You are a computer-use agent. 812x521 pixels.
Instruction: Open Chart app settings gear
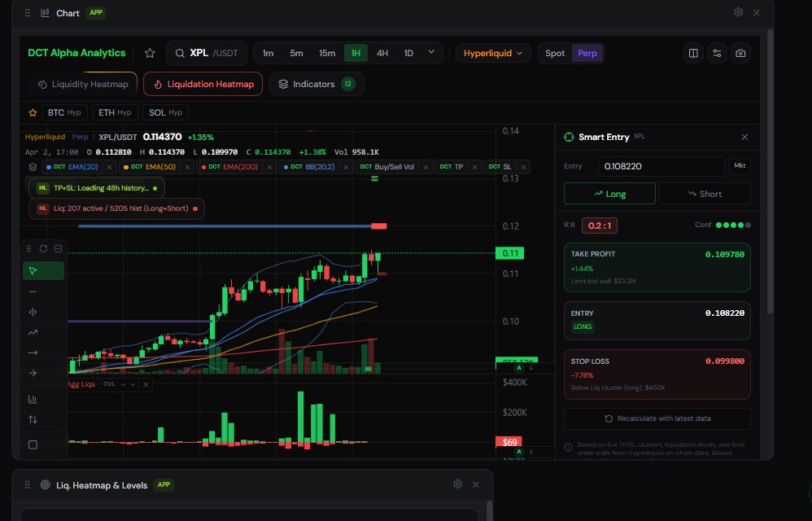[739, 12]
